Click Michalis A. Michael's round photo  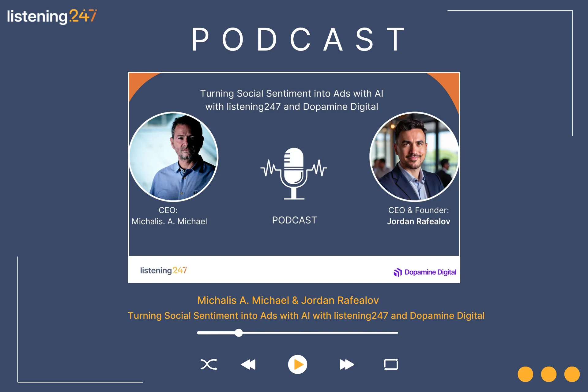click(174, 157)
